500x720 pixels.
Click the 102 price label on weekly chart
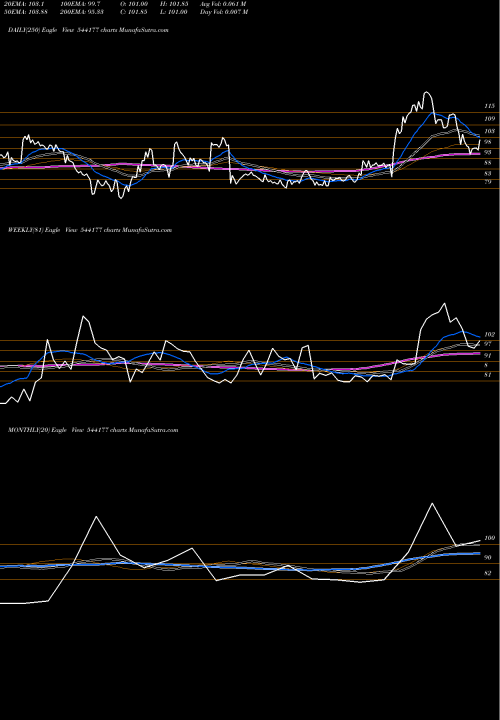[490, 334]
